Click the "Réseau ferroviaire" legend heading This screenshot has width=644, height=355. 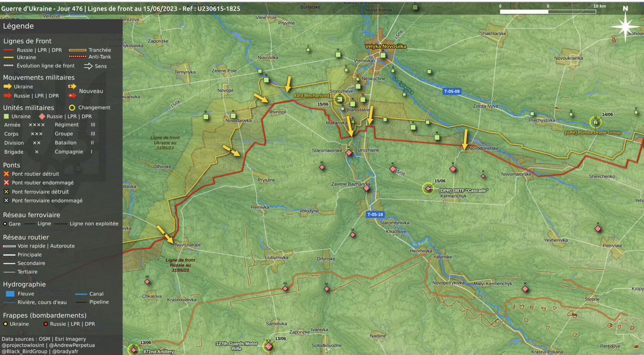click(31, 215)
